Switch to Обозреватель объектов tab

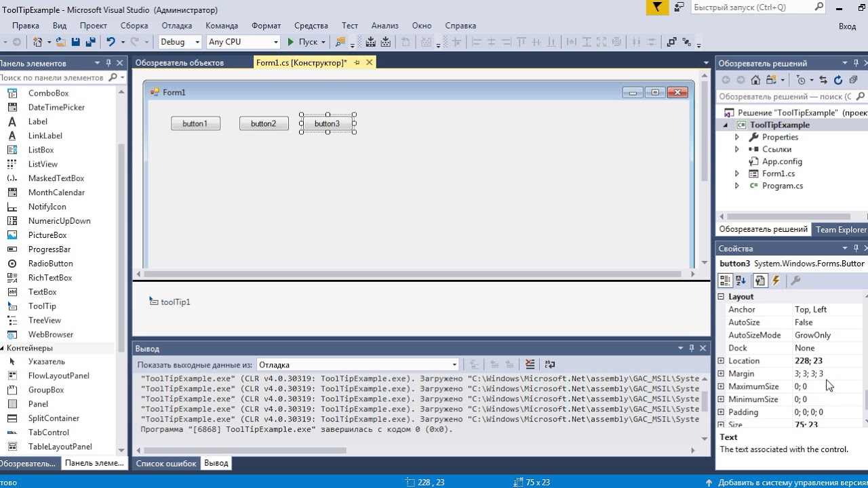coord(180,62)
